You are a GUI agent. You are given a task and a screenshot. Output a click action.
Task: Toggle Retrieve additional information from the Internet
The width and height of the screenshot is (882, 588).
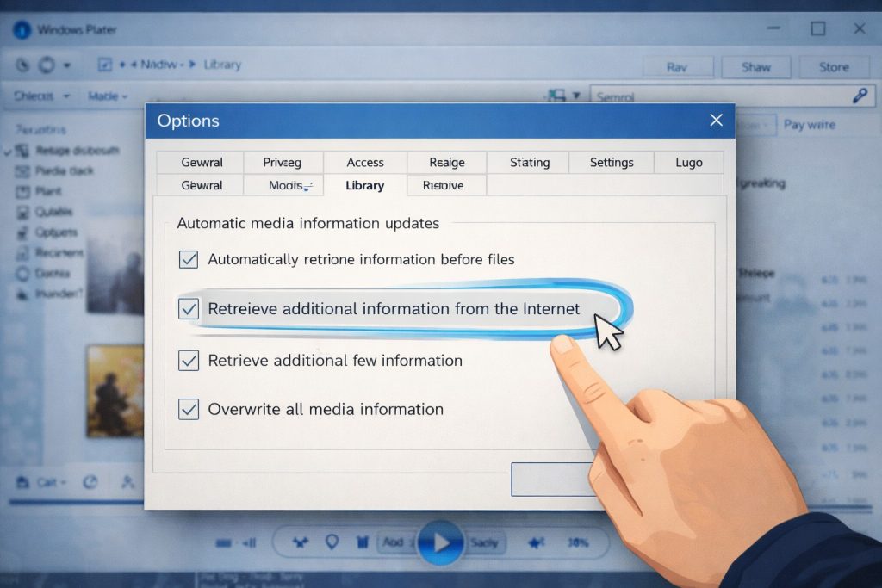(188, 309)
